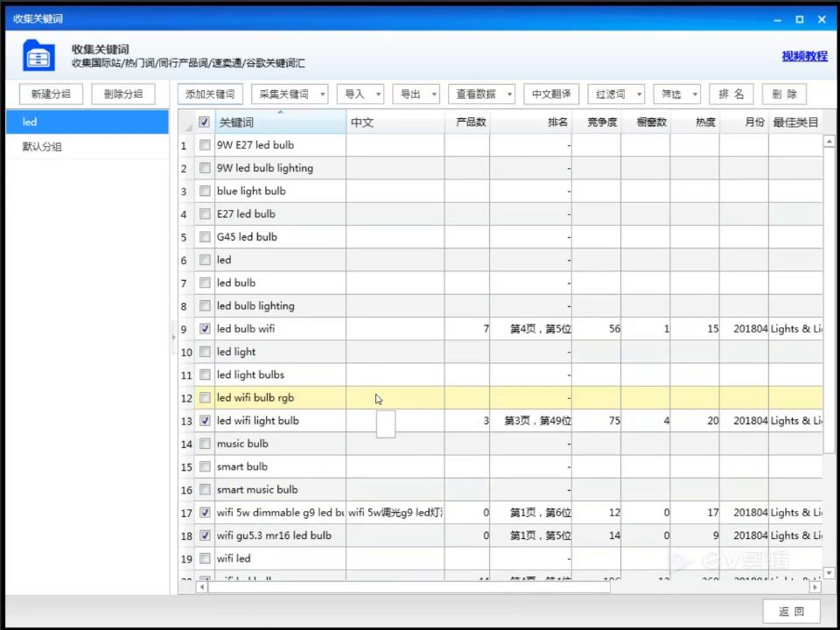This screenshot has height=630, width=840.
Task: Collapse the left panel splitter handle
Action: pos(173,338)
